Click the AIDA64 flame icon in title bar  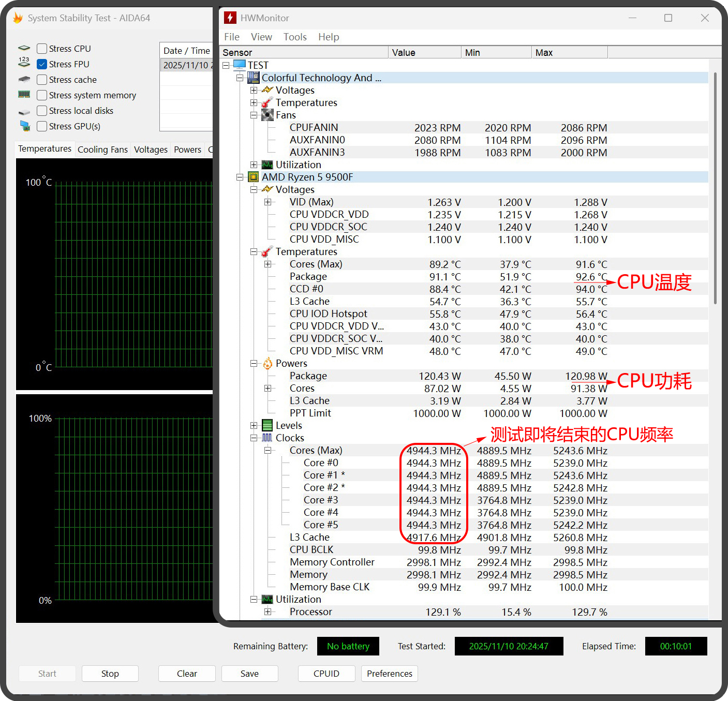(x=18, y=18)
